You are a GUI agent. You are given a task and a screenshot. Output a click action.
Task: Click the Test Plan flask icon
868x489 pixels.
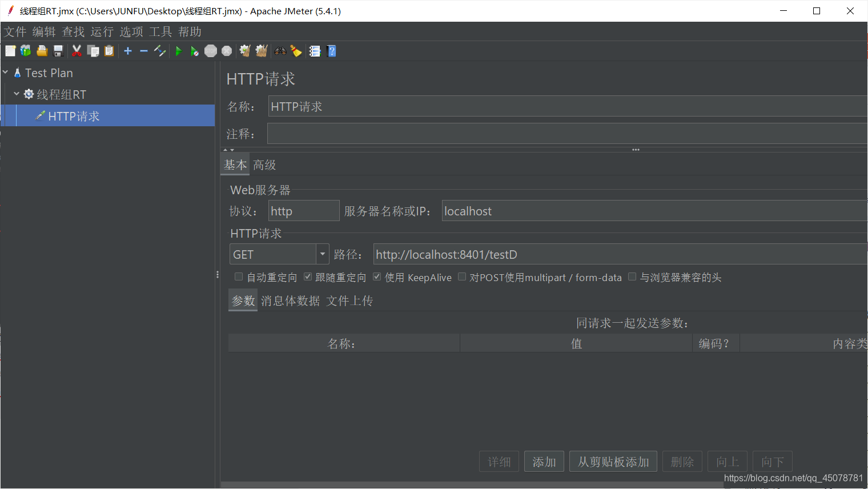(x=18, y=73)
